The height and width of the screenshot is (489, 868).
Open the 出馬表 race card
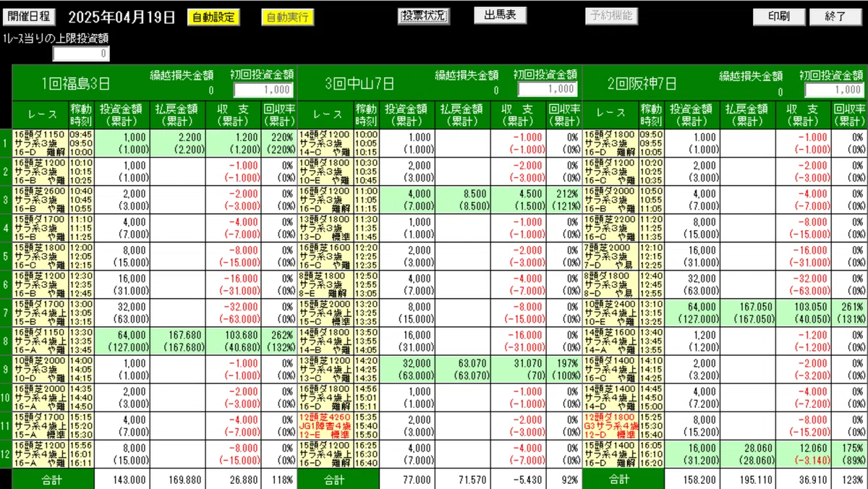[x=500, y=16]
